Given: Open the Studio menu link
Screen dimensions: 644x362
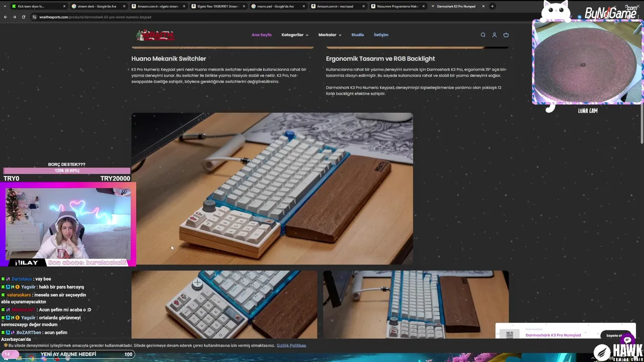Looking at the screenshot, I should coord(357,35).
